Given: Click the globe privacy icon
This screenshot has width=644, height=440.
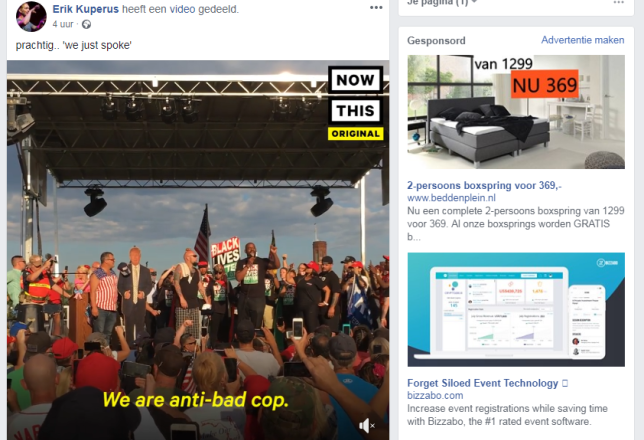Looking at the screenshot, I should (x=86, y=24).
